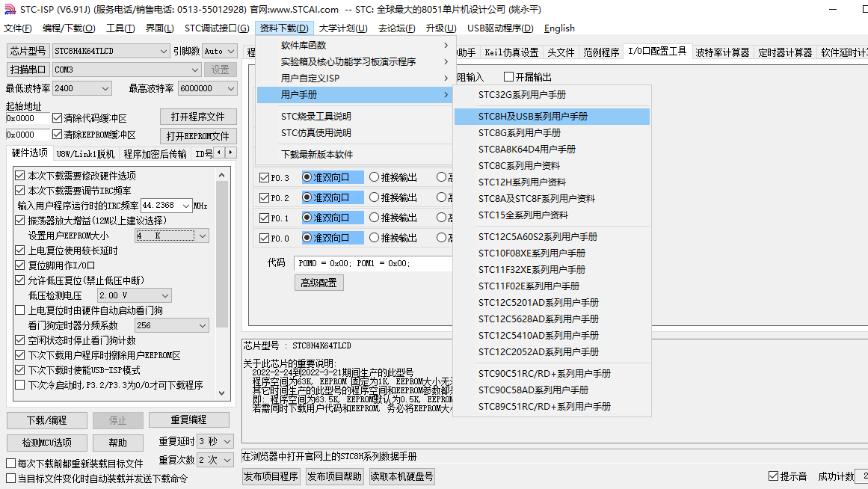Open the 芯片型号 dropdown STC8H4K64TLCD
This screenshot has width=868, height=489.
(x=111, y=51)
